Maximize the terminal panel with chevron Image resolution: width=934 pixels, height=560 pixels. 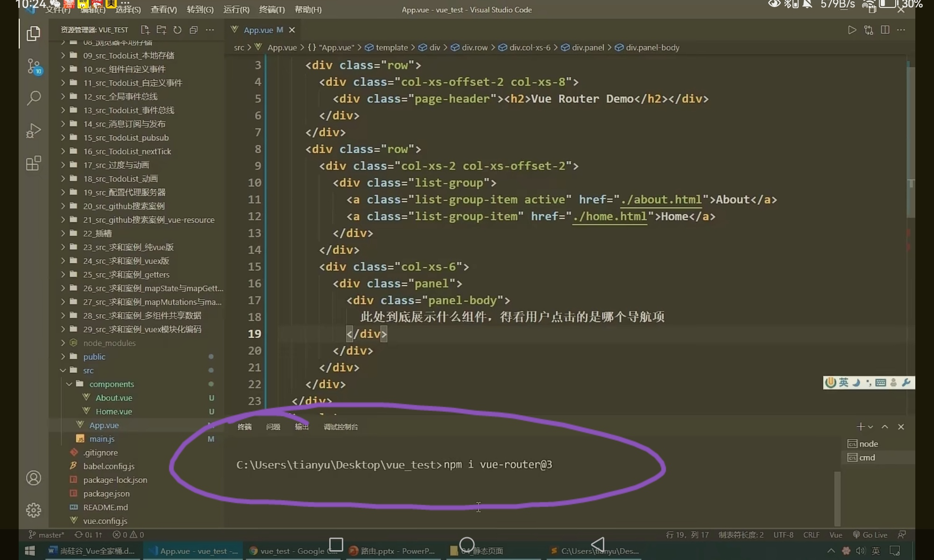(x=884, y=427)
